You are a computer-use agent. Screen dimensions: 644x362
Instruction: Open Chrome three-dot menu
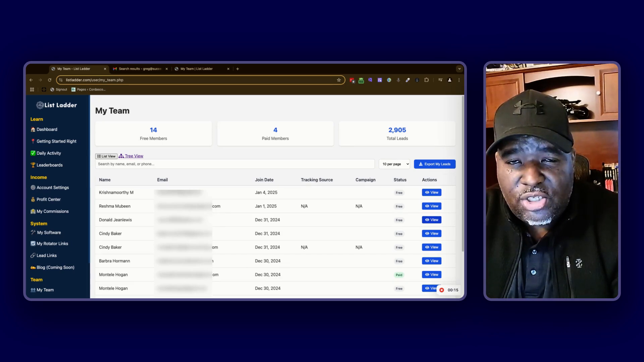tap(459, 80)
